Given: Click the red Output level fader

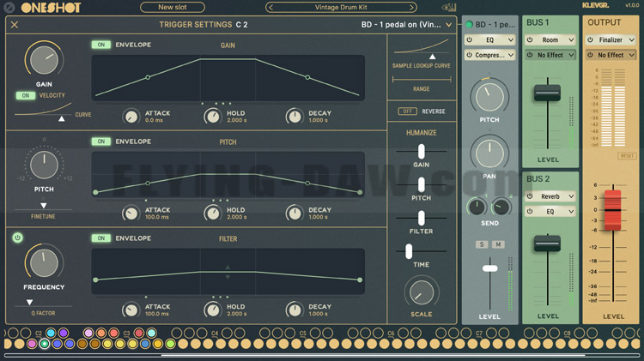Looking at the screenshot, I should coord(612,209).
